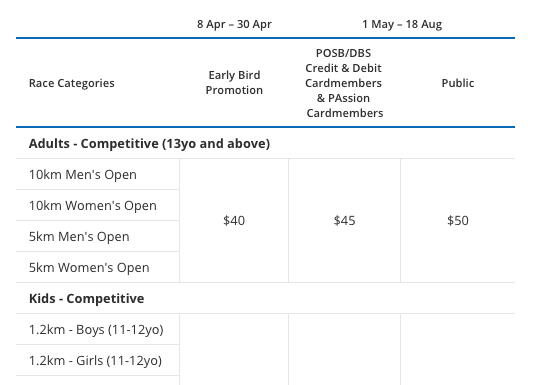The width and height of the screenshot is (558, 385).
Task: Click the $40 early bird price
Action: (234, 221)
